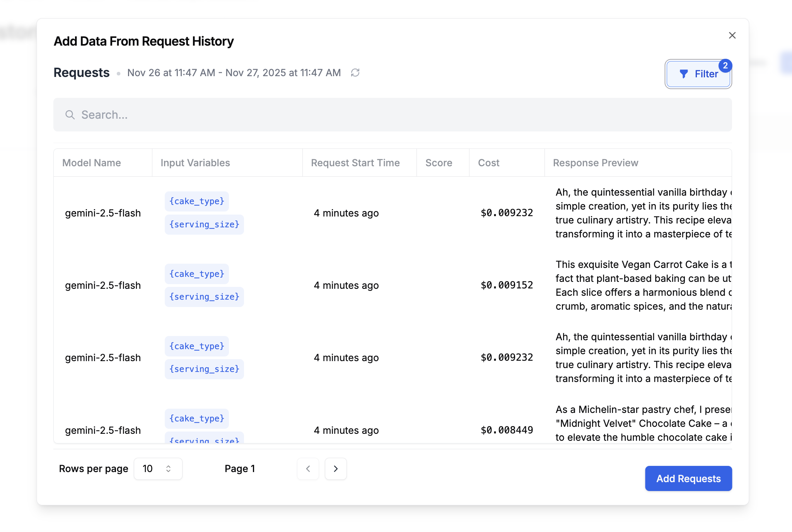The height and width of the screenshot is (532, 792).
Task: Click the Score column header
Action: click(439, 162)
